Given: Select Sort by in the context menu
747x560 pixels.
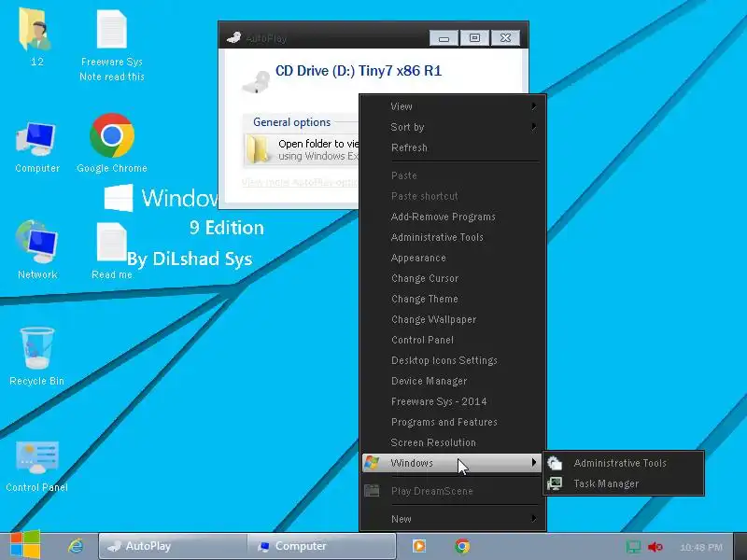Looking at the screenshot, I should pos(452,127).
